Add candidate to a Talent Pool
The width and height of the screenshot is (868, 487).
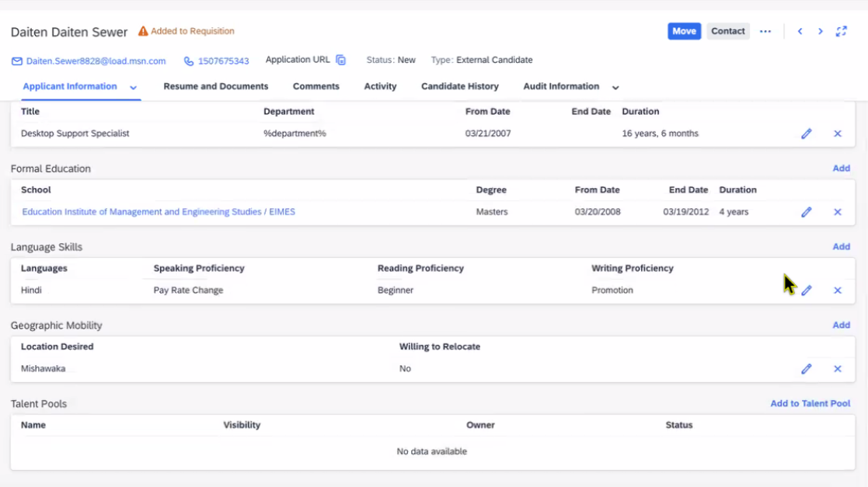[810, 403]
